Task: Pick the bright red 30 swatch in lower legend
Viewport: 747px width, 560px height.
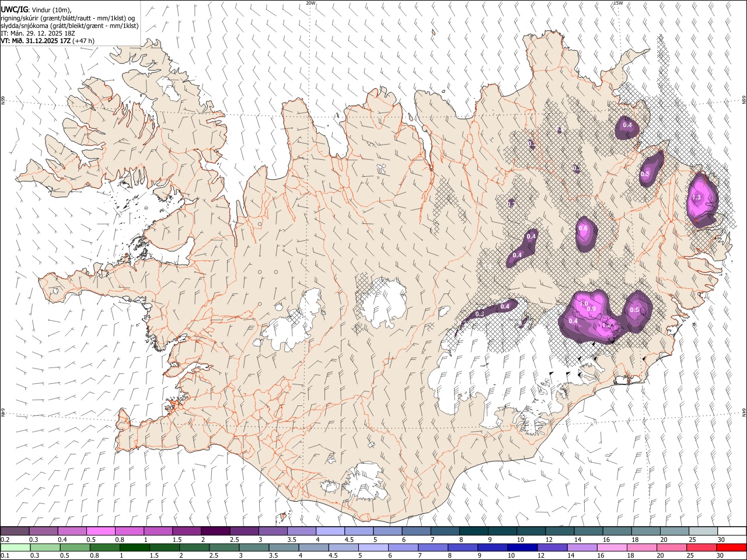Action: click(731, 547)
